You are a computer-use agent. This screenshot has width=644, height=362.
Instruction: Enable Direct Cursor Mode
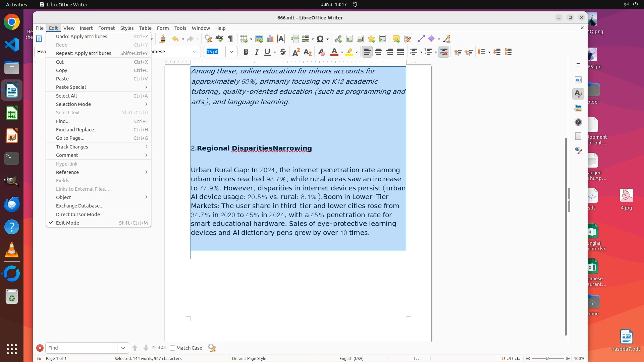pyautogui.click(x=78, y=215)
